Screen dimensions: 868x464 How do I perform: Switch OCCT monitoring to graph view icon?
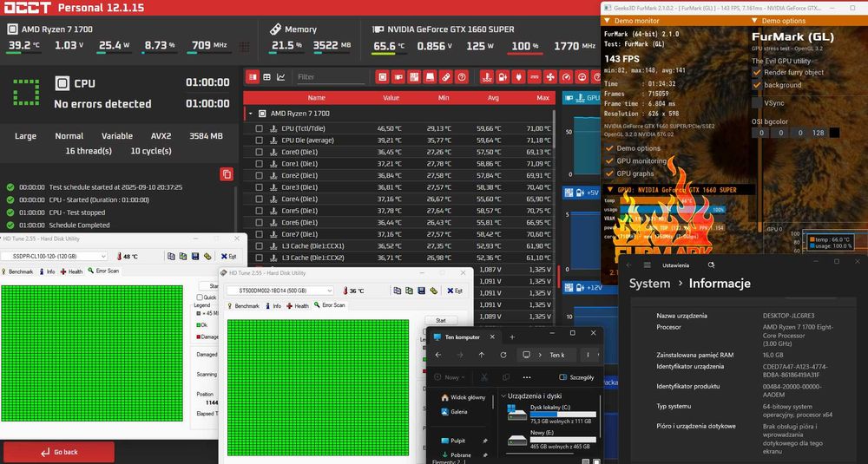coord(281,77)
